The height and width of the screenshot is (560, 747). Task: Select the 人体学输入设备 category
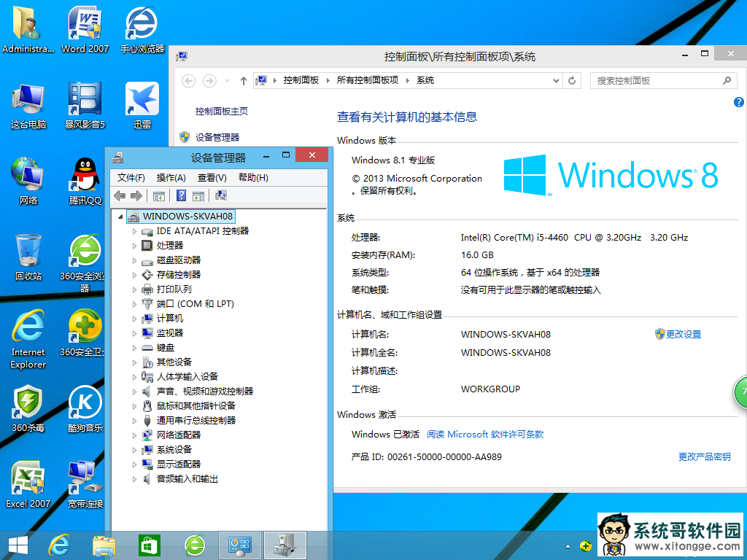(187, 377)
